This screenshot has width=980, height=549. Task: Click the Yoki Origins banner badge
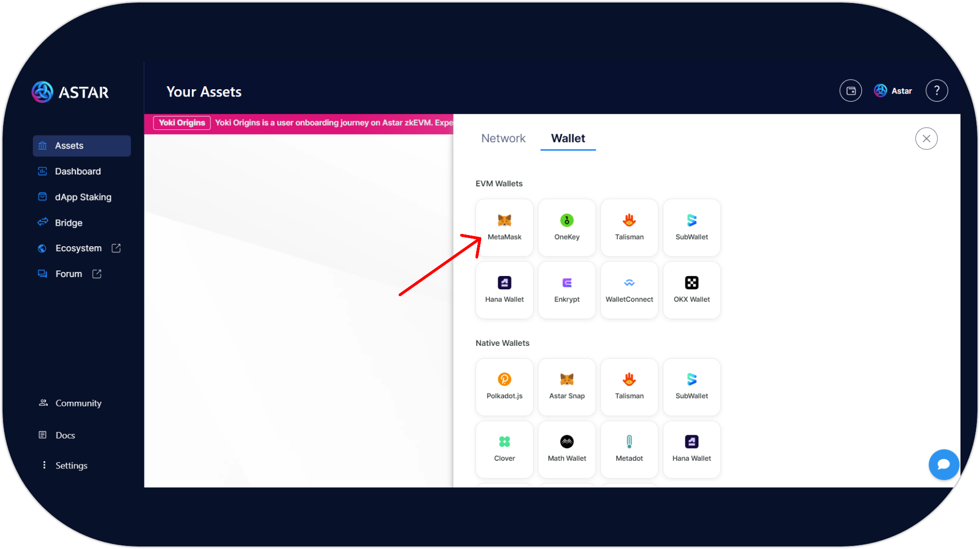coord(182,123)
